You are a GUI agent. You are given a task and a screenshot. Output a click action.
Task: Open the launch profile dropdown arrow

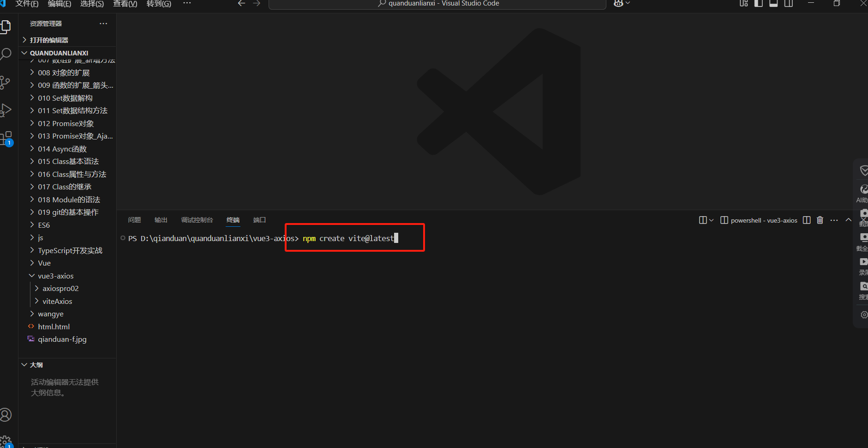click(711, 220)
